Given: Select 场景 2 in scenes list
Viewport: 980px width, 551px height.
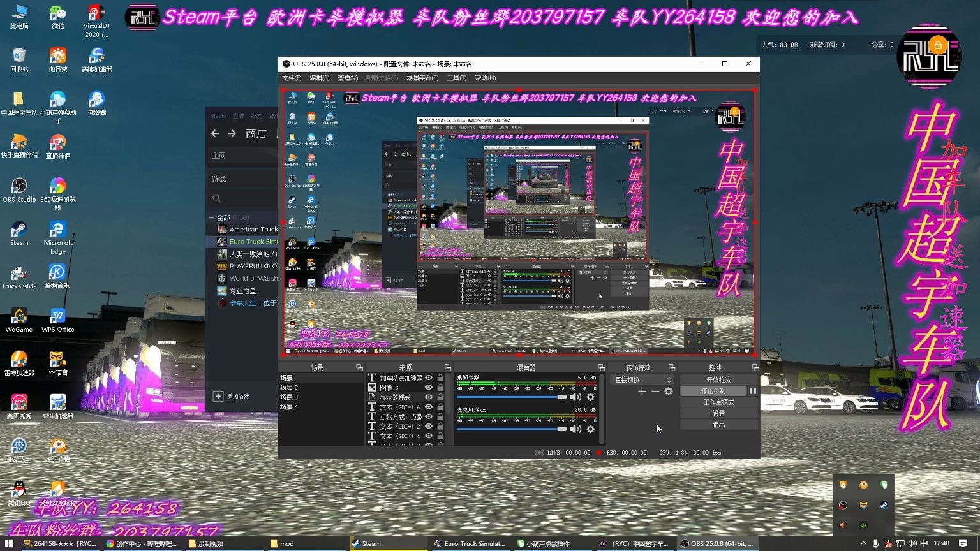Looking at the screenshot, I should tap(322, 387).
